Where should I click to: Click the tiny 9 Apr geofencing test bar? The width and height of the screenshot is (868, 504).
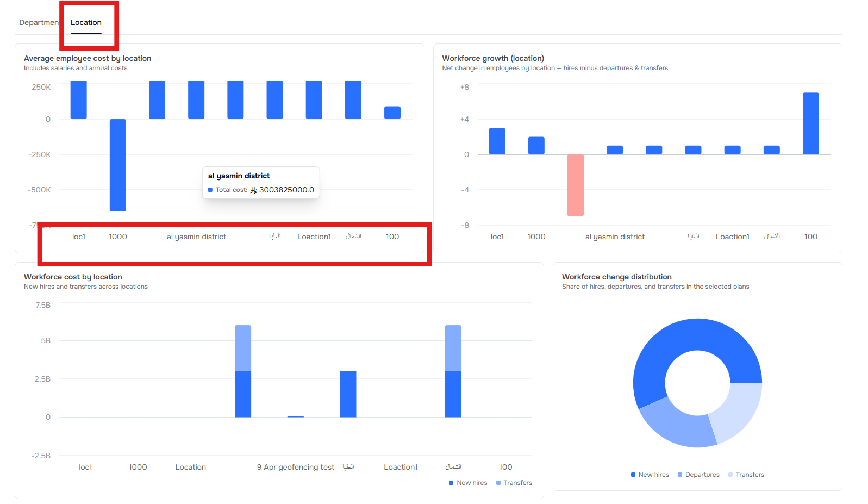click(x=296, y=416)
